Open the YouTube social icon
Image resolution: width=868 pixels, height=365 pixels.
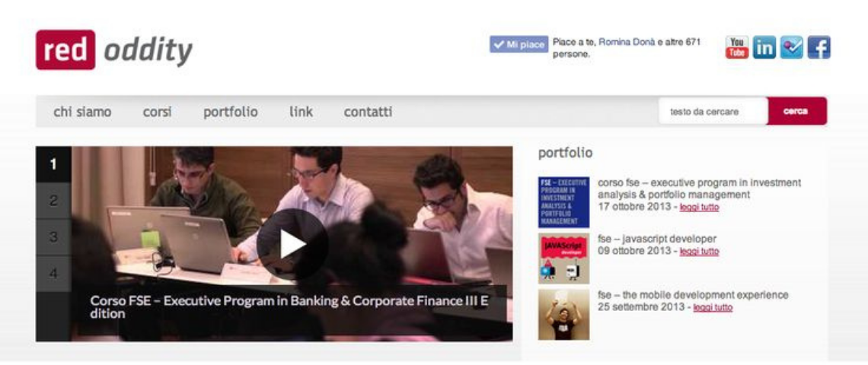tap(737, 48)
